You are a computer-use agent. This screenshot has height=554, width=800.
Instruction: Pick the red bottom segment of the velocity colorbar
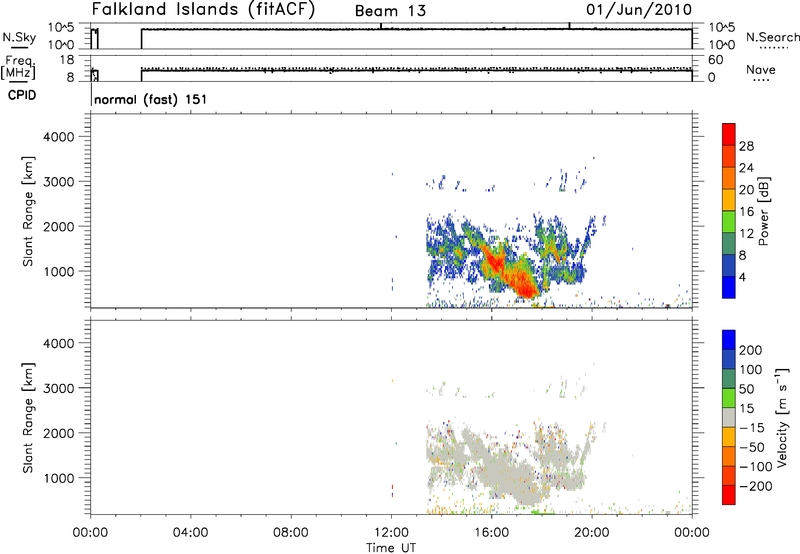click(729, 495)
